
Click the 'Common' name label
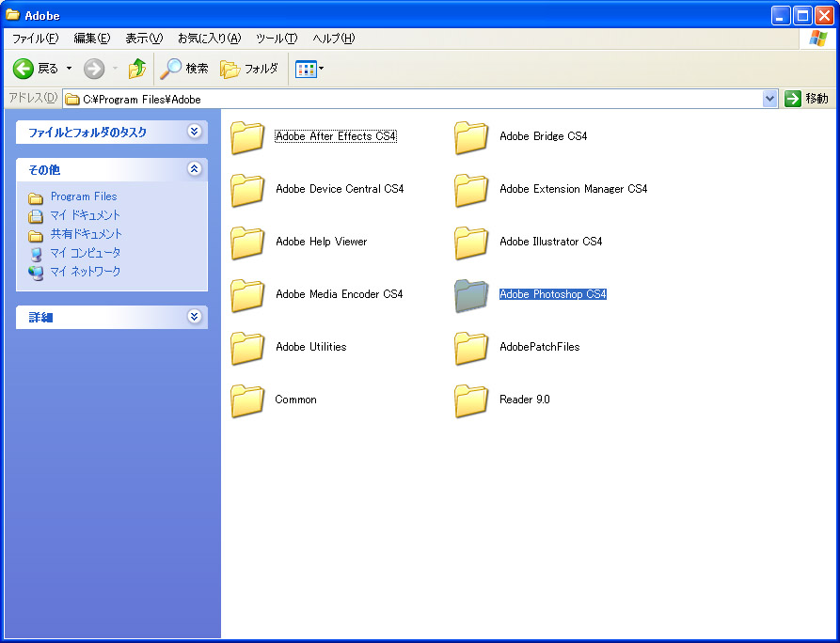click(295, 400)
